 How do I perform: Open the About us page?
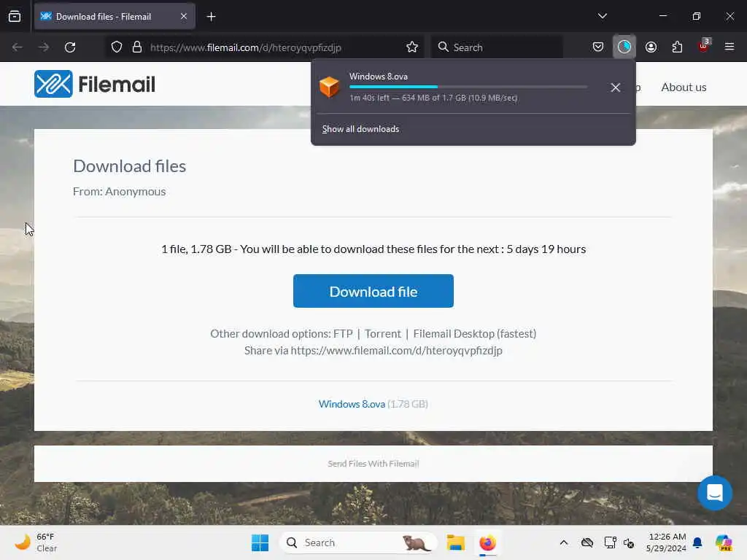point(683,87)
